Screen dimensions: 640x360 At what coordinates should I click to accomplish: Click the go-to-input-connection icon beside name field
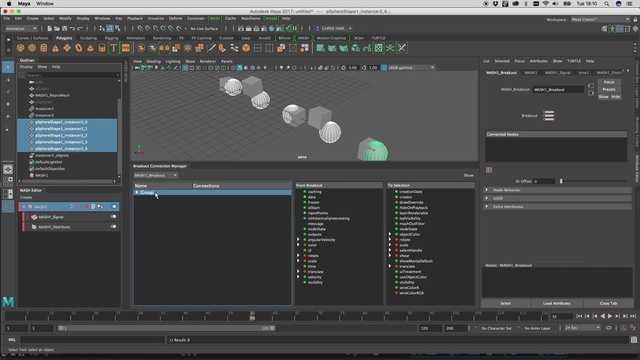tap(591, 85)
